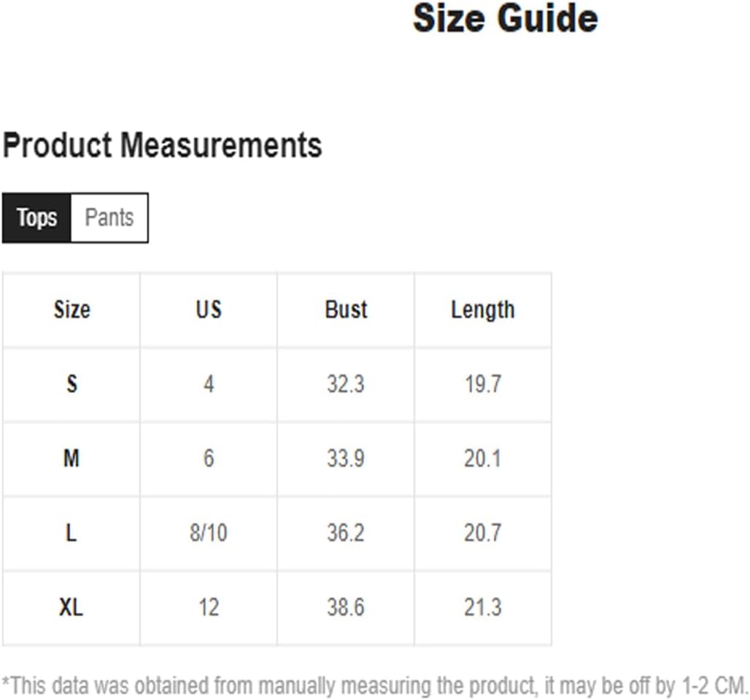Click the US column header
This screenshot has width=750, height=700.
pos(209,309)
